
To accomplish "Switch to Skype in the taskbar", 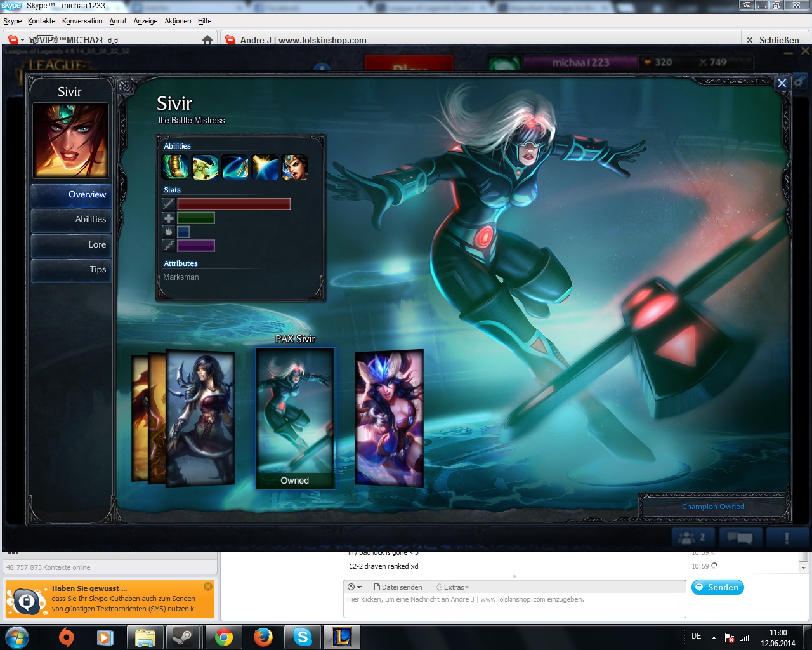I will click(303, 637).
